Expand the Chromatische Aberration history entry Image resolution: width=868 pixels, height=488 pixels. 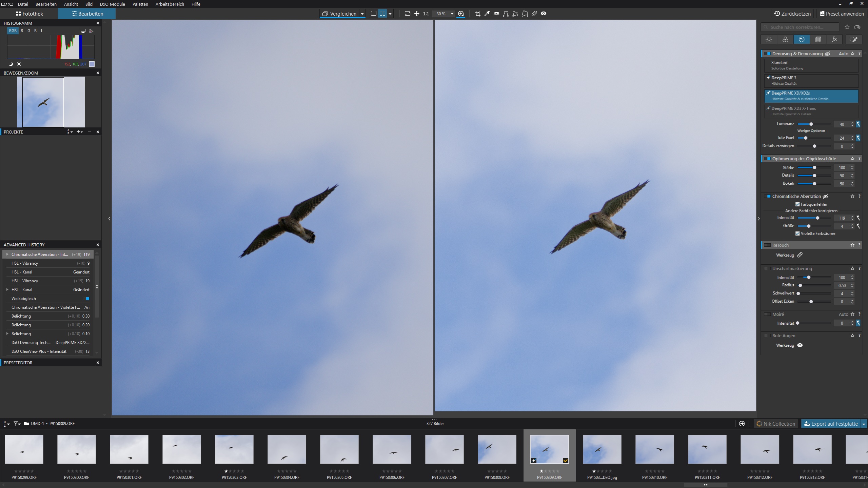point(7,254)
